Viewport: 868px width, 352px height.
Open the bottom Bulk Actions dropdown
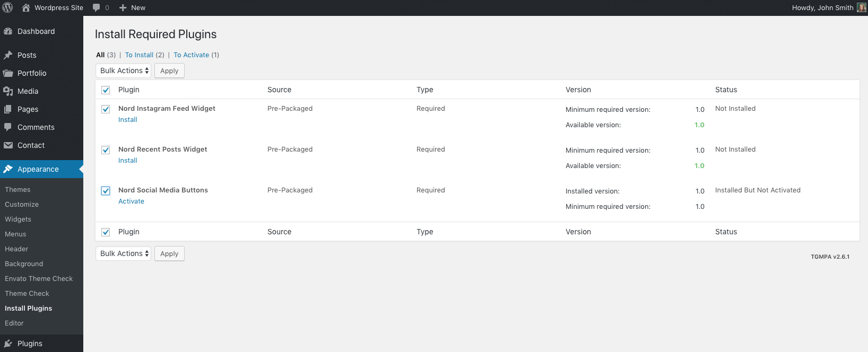[x=123, y=253]
